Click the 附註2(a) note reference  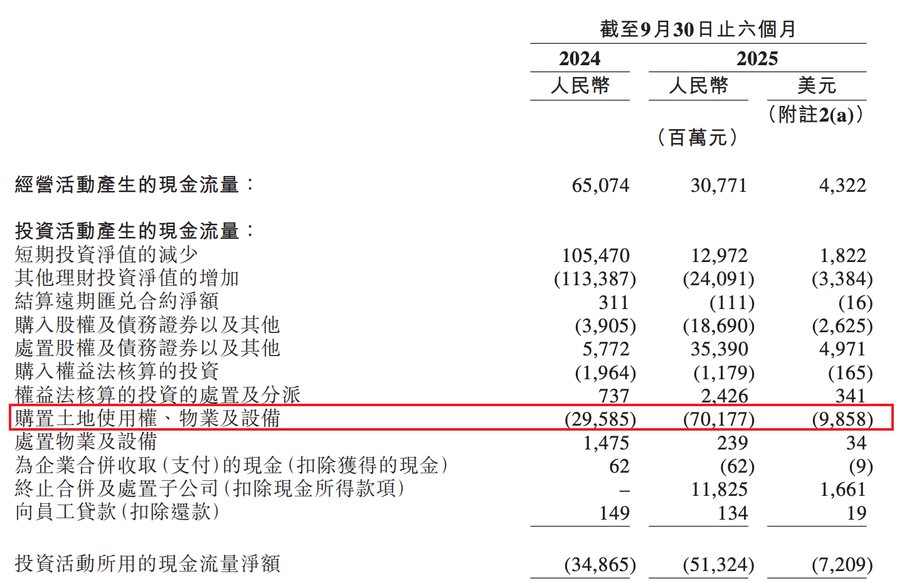pos(817,114)
